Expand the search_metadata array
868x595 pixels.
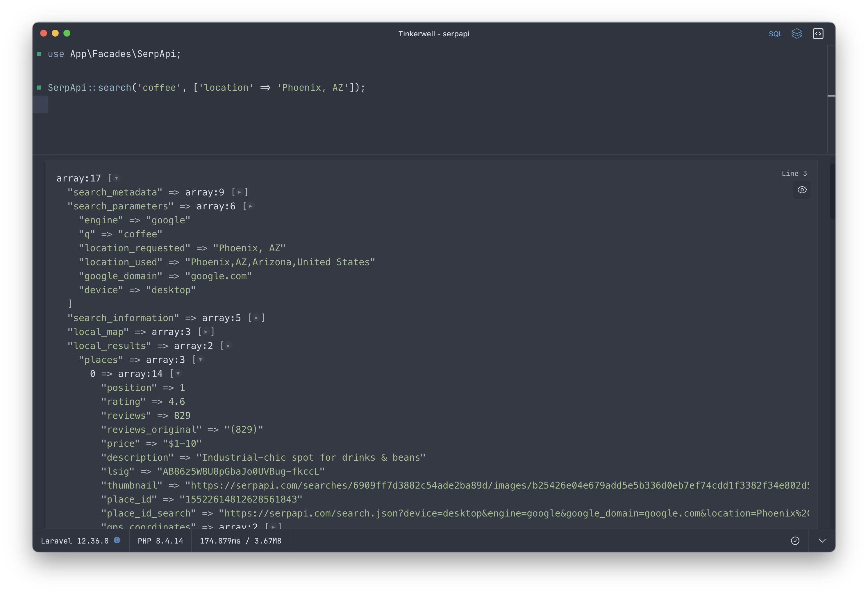[240, 192]
